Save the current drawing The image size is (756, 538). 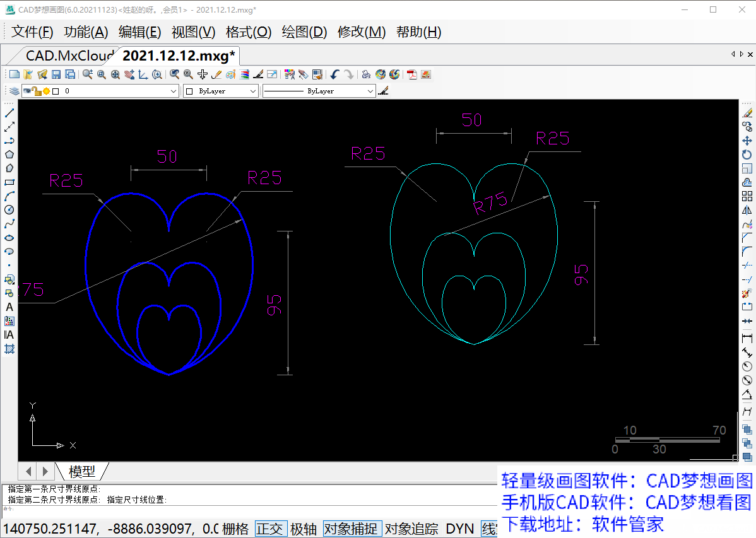(x=56, y=74)
